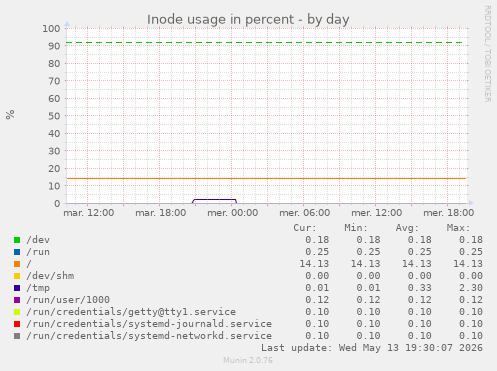Screen dimensions: 497x371
Task: Click the y-axis label 10
Action: tap(54, 186)
